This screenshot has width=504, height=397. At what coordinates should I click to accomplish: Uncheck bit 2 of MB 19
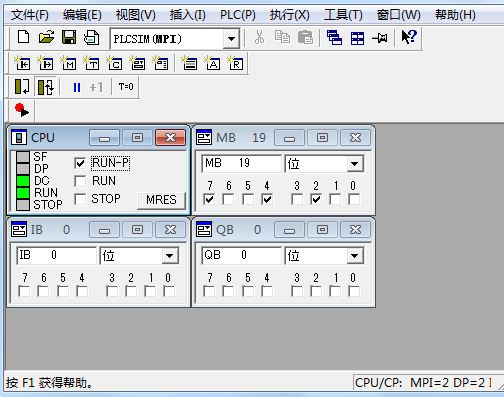(x=316, y=199)
